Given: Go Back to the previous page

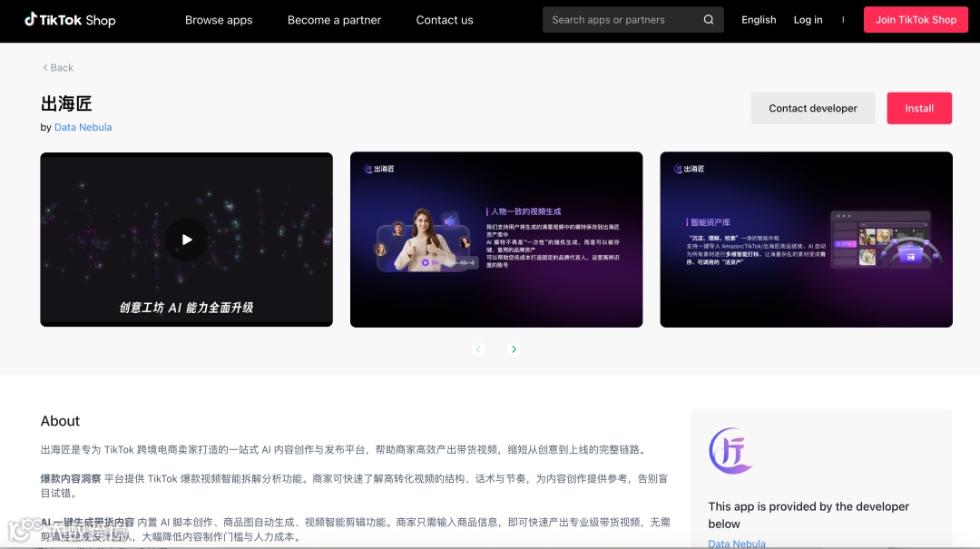Looking at the screenshot, I should pyautogui.click(x=57, y=67).
